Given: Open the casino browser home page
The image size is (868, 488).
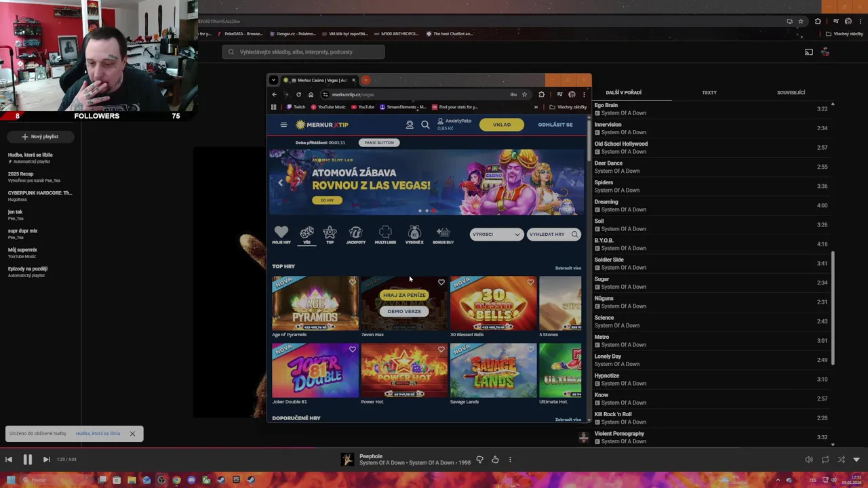Looking at the screenshot, I should click(311, 94).
